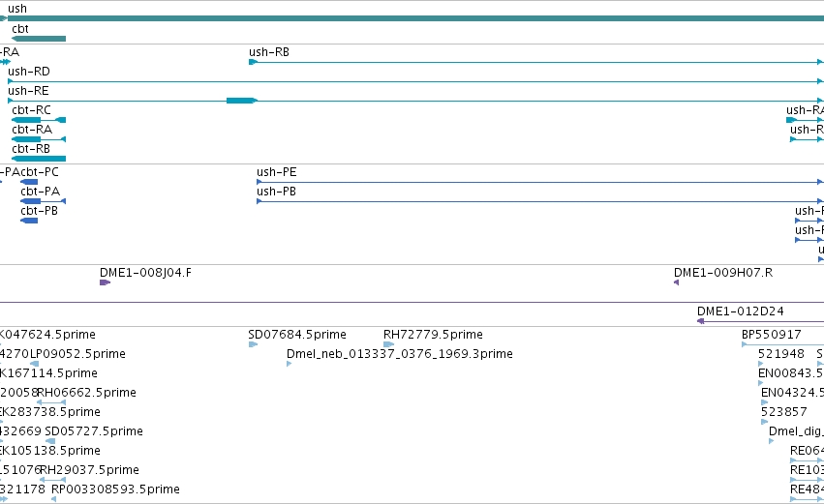Click the Dmel_dig feature label
The height and width of the screenshot is (504, 824).
click(x=796, y=431)
